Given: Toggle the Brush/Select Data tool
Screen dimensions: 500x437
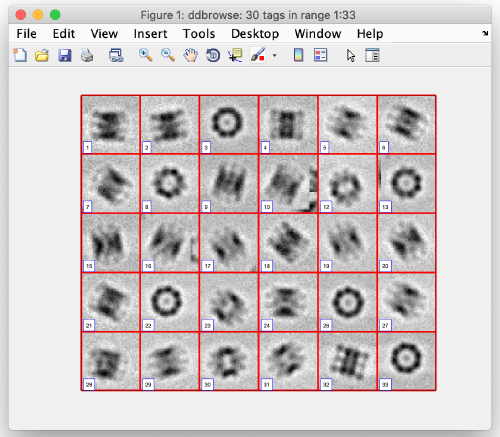Looking at the screenshot, I should tap(258, 55).
